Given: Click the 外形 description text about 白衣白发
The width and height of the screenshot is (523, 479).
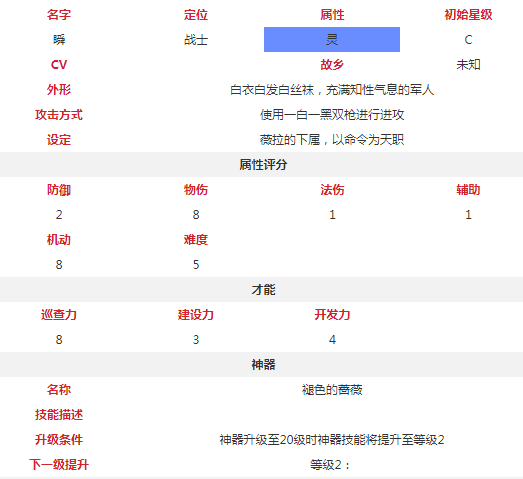Looking at the screenshot, I should [332, 90].
